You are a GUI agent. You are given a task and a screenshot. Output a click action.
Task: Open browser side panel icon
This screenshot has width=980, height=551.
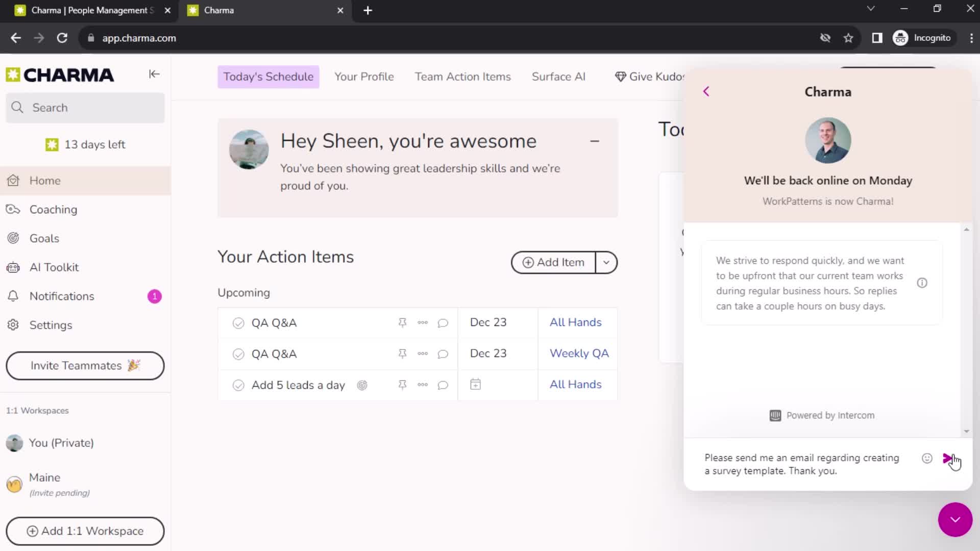[x=877, y=38]
